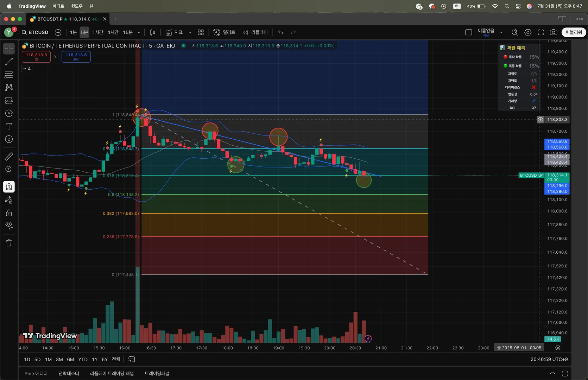Click the BTCUSD symbol search field
This screenshot has width=588, height=380.
(35, 32)
